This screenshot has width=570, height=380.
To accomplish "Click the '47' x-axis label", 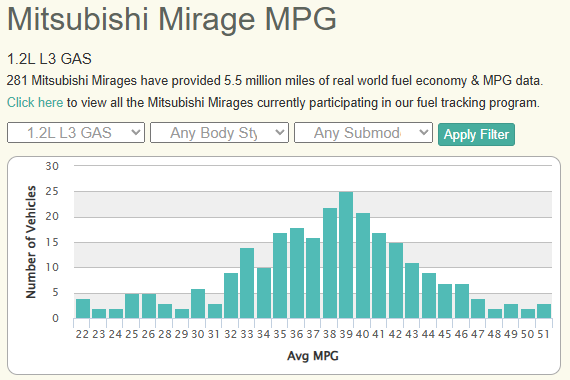I will 478,334.
